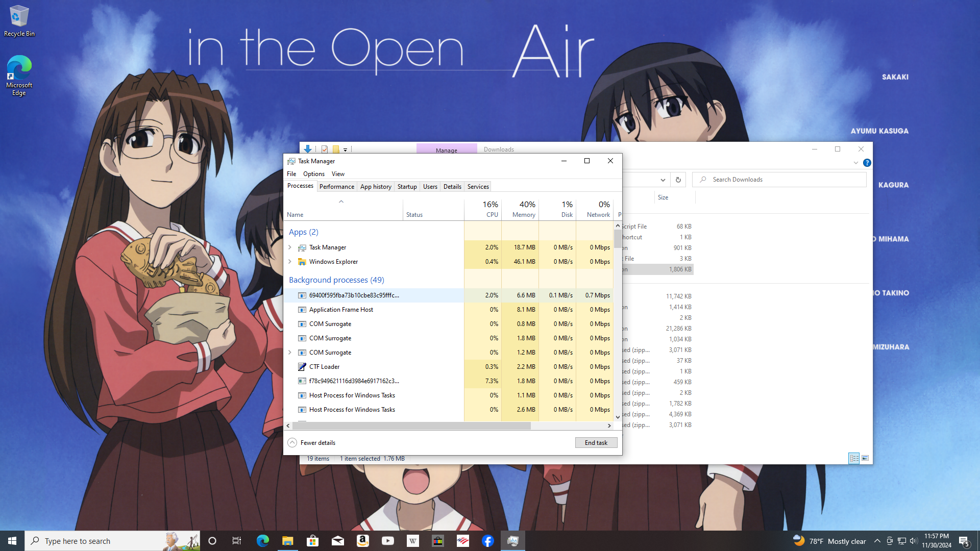This screenshot has width=980, height=551.
Task: Open Facebook from the taskbar
Action: [x=487, y=541]
